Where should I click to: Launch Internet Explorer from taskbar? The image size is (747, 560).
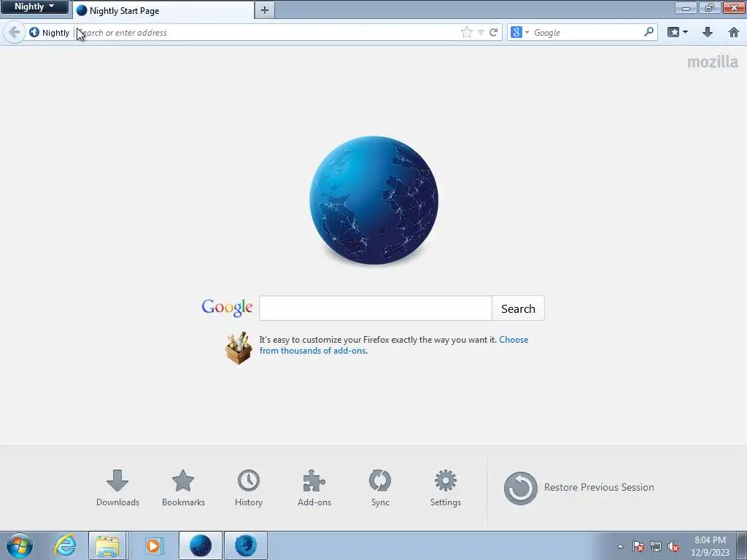pyautogui.click(x=65, y=545)
